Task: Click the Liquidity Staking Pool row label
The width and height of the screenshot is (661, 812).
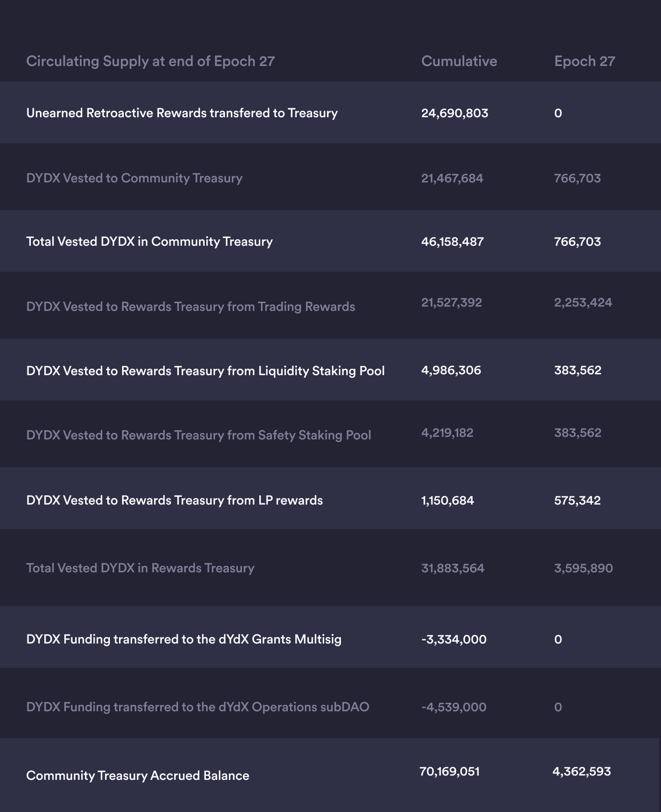Action: click(x=205, y=371)
